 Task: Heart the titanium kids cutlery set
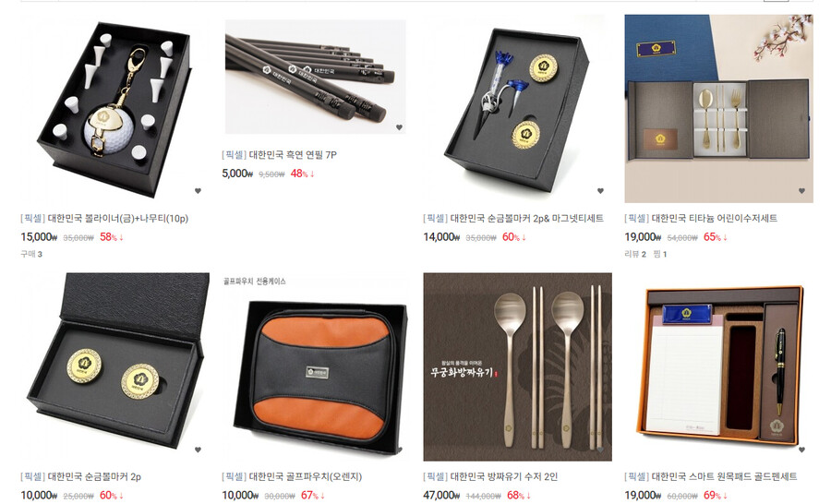[x=801, y=191]
